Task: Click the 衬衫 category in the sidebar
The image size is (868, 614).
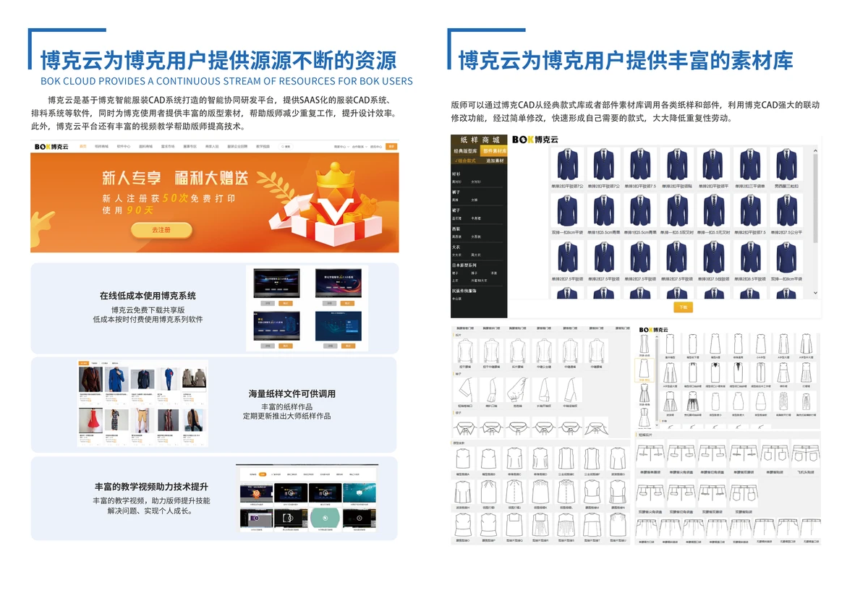Action: coord(456,174)
